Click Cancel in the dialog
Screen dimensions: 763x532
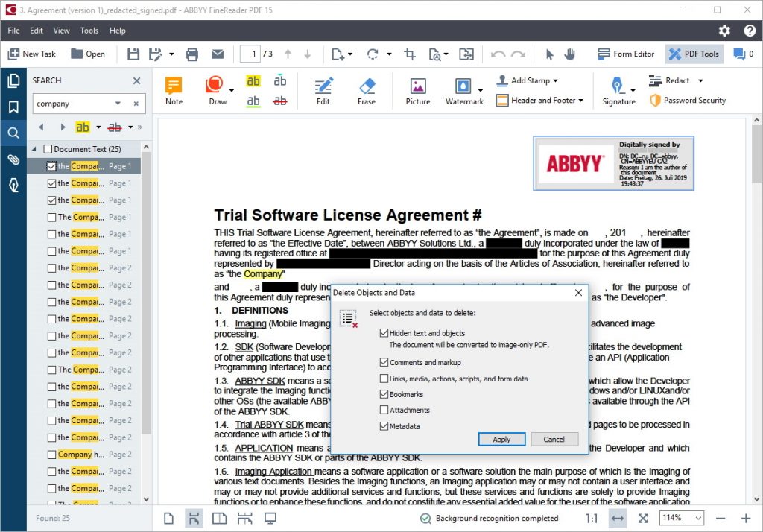(x=554, y=440)
